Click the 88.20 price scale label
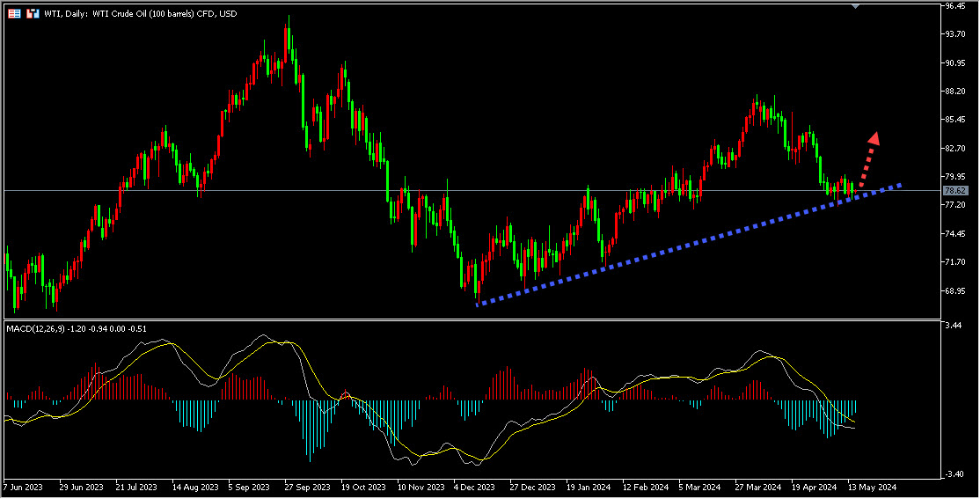980x499 pixels. click(955, 92)
